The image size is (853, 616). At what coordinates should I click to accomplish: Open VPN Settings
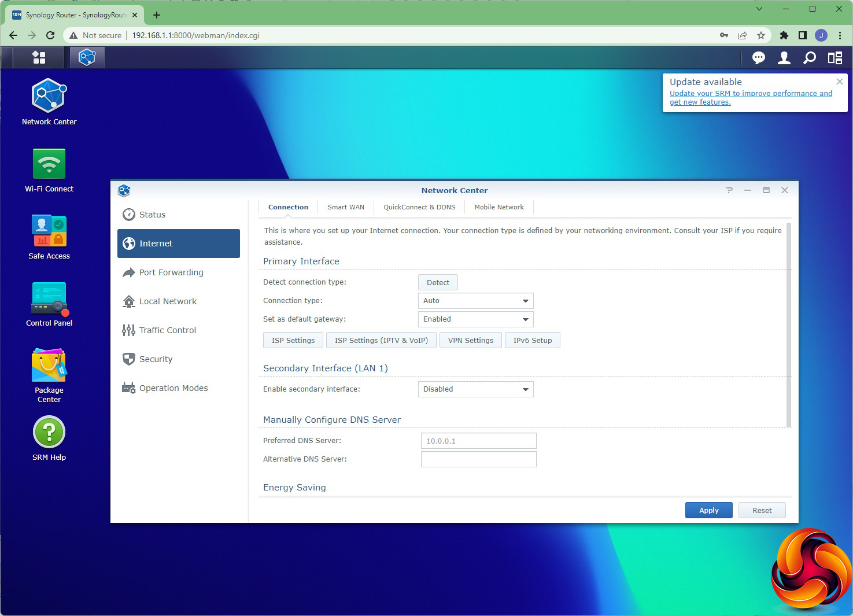[x=471, y=340]
